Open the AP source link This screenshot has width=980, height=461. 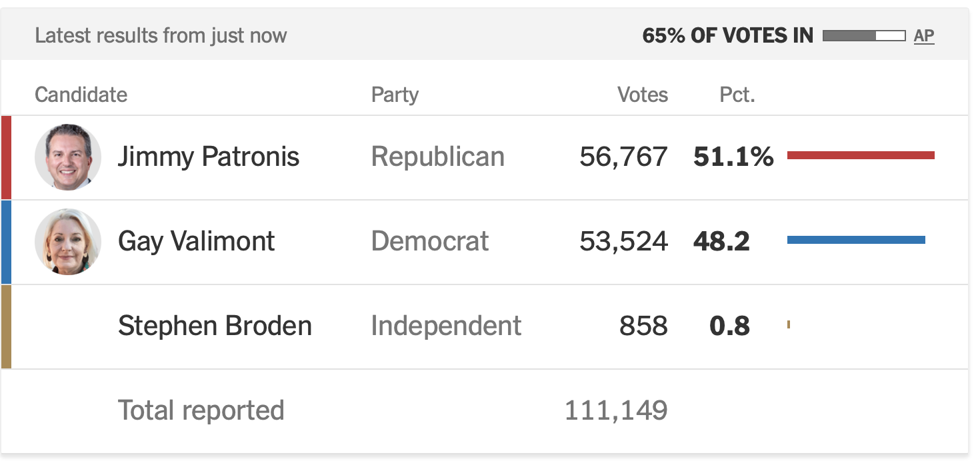pyautogui.click(x=924, y=36)
